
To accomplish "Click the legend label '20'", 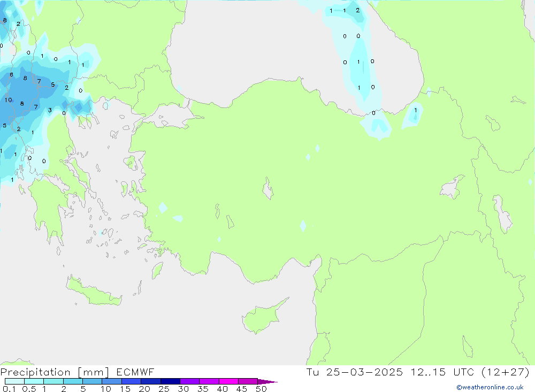I will [144, 389].
